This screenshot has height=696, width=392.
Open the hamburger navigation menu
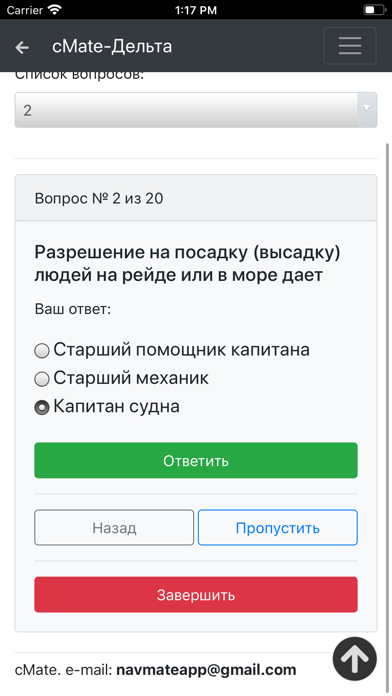350,46
